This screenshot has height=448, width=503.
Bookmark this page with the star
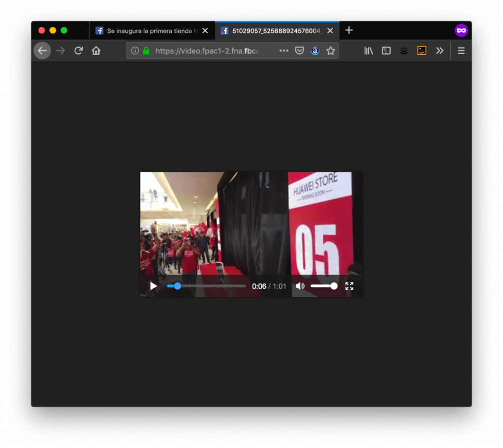[x=331, y=51]
